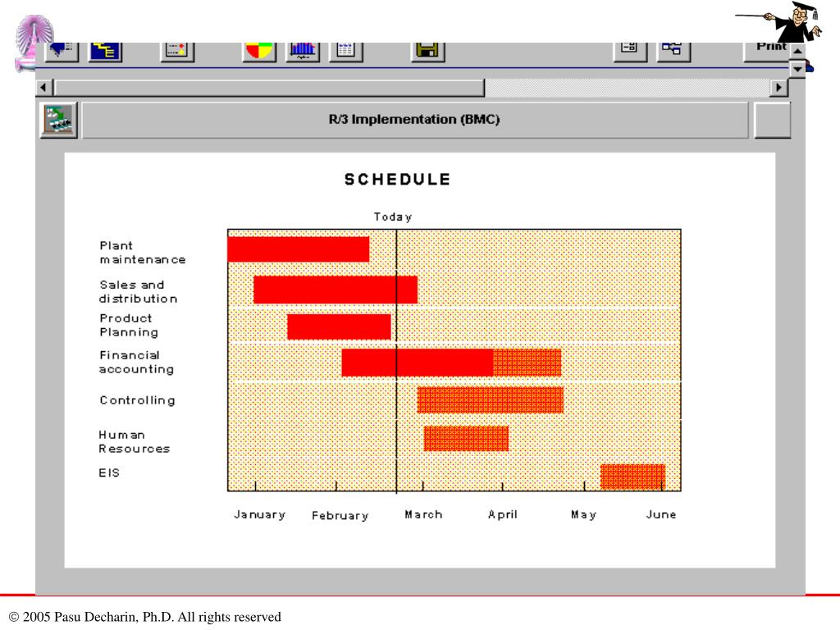Click the project icon beside R/3 Implementation
The height and width of the screenshot is (630, 840).
(59, 120)
